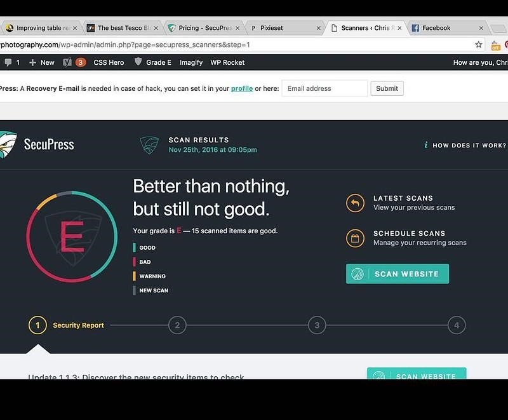Image resolution: width=508 pixels, height=420 pixels.
Task: Click the SecuPress shield icon in admin bar
Action: pos(138,62)
